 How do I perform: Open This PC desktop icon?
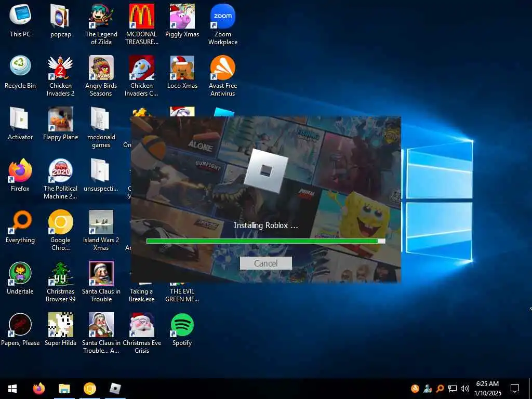20,21
